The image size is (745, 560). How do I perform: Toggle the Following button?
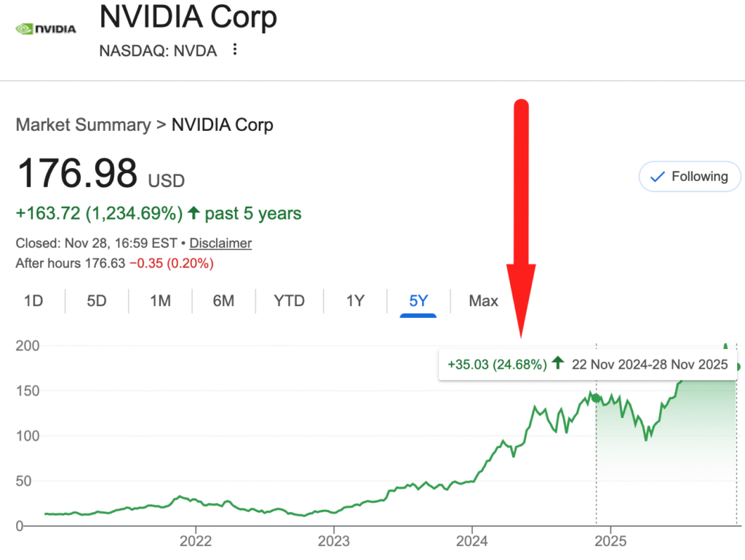[689, 177]
